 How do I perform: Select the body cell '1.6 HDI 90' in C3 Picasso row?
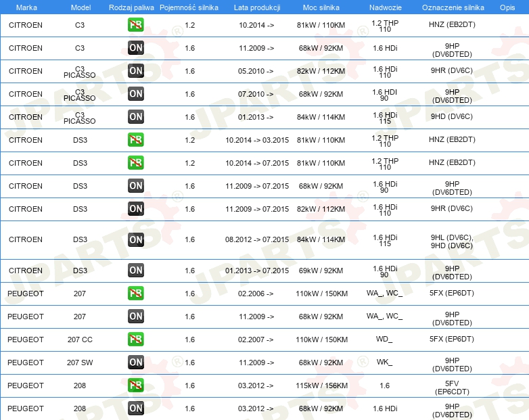click(385, 95)
